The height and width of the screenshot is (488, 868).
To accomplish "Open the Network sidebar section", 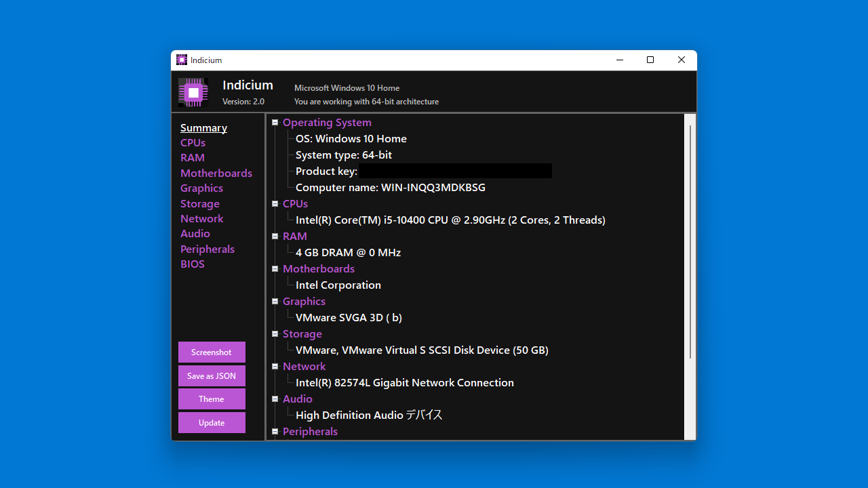I will tap(201, 219).
